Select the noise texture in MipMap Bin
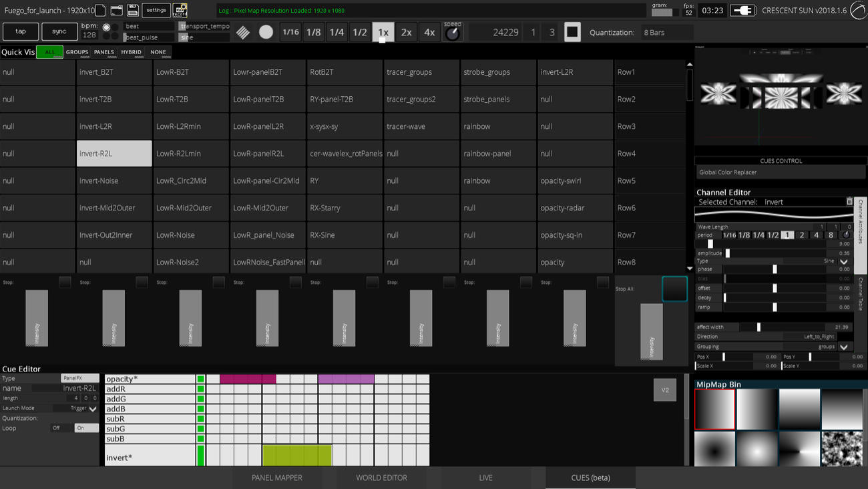The image size is (868, 489). coord(842,449)
